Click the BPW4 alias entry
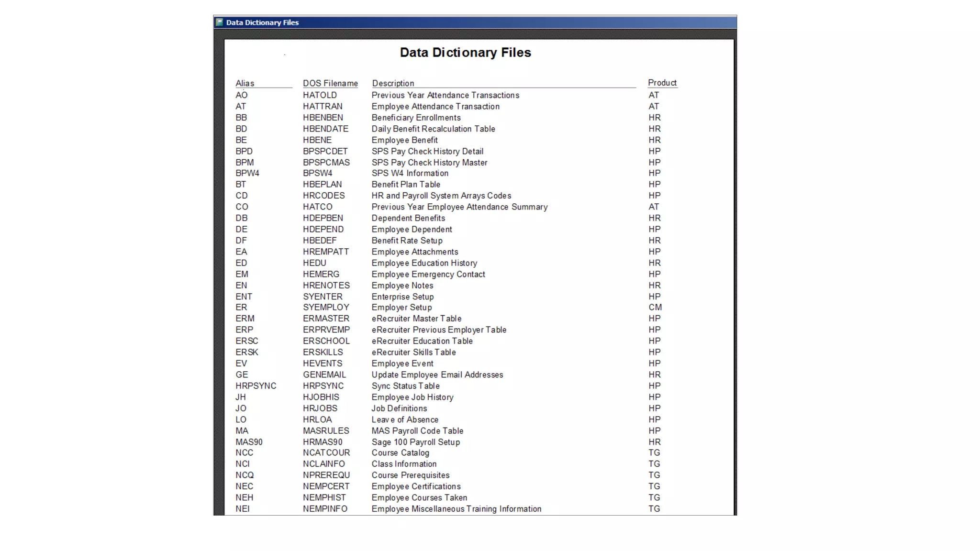The height and width of the screenshot is (551, 980). tap(247, 173)
